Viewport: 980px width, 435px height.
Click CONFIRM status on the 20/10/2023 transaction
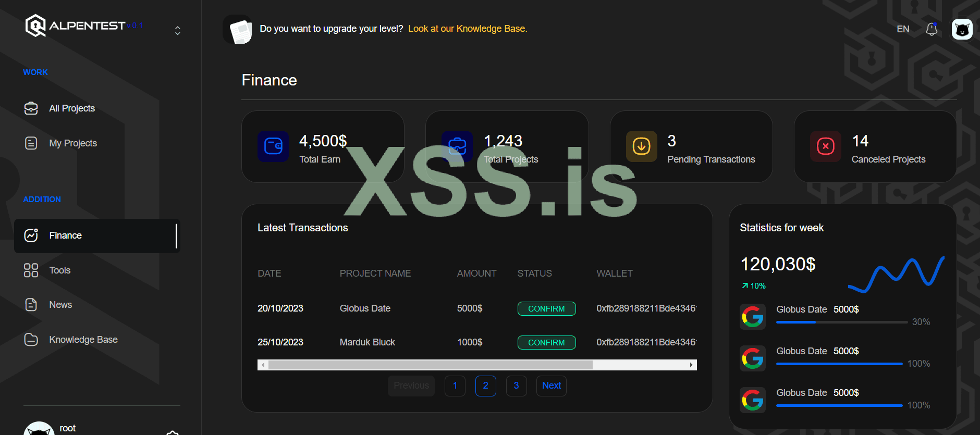click(547, 309)
